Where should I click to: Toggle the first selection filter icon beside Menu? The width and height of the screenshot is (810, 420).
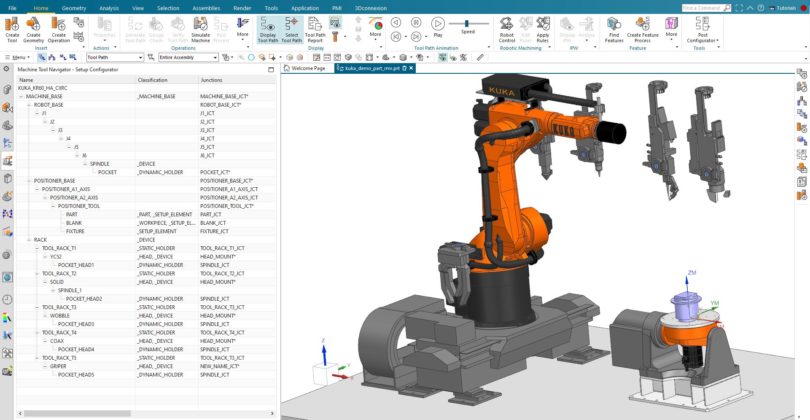click(42, 57)
